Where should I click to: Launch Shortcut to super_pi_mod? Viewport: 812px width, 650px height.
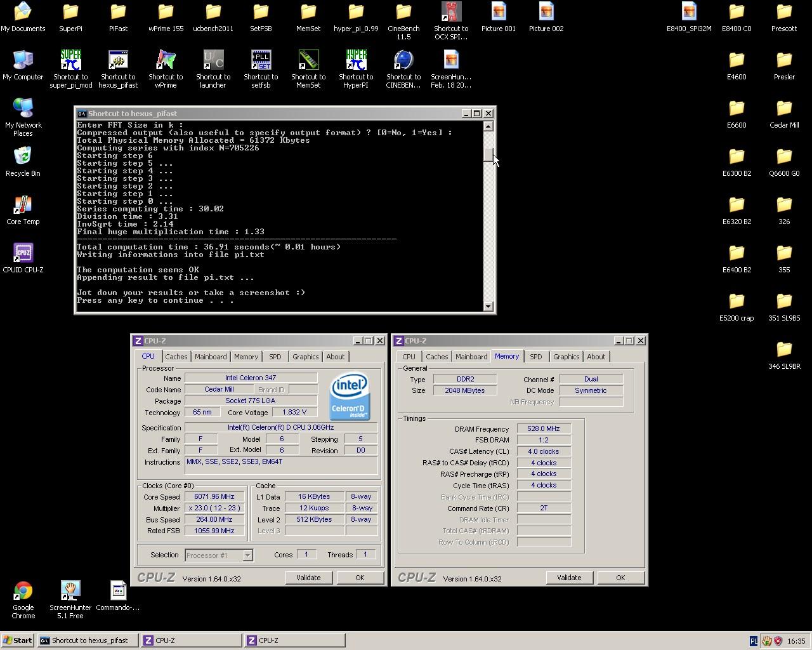pyautogui.click(x=70, y=69)
